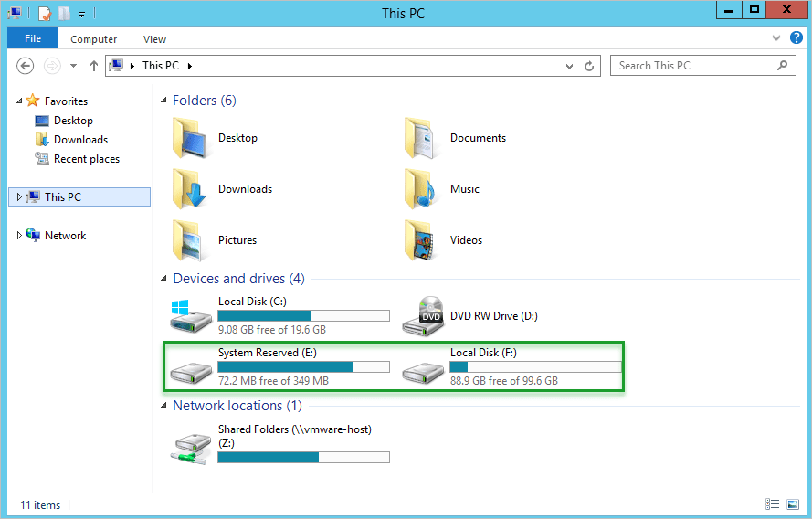Screen dimensions: 812x519
Task: Open Shared Folders network drive (Z:) icon
Action: (192, 444)
